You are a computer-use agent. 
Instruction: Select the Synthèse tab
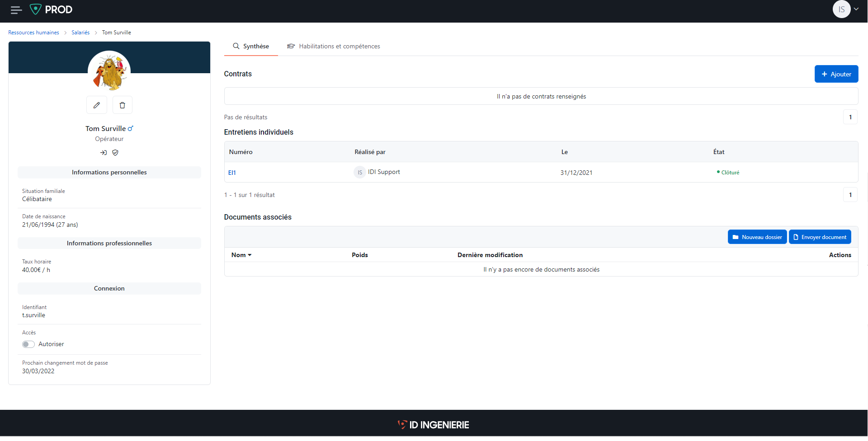pos(251,46)
